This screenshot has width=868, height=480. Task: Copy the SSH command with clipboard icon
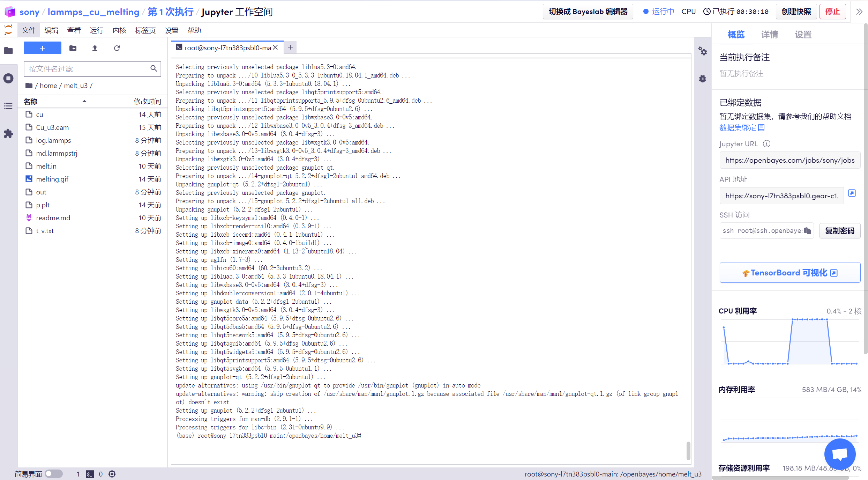tap(807, 231)
